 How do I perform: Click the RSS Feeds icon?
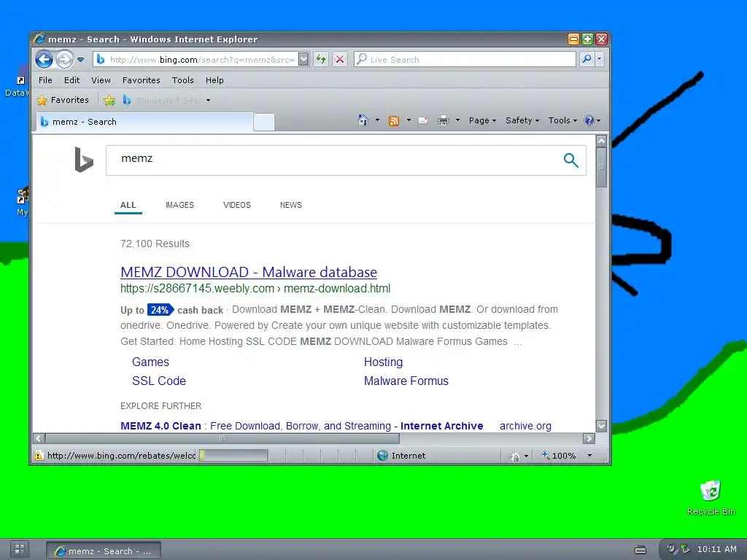click(x=393, y=120)
